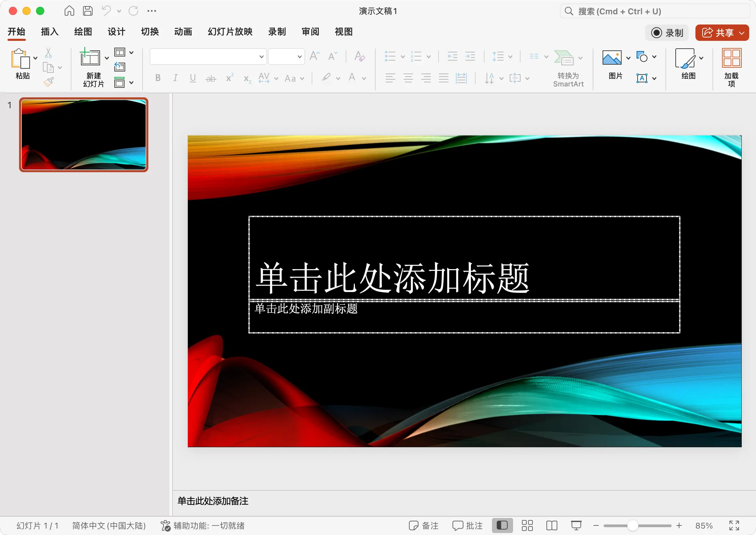Expand the 共享 share dropdown arrow
The width and height of the screenshot is (756, 535).
[742, 33]
